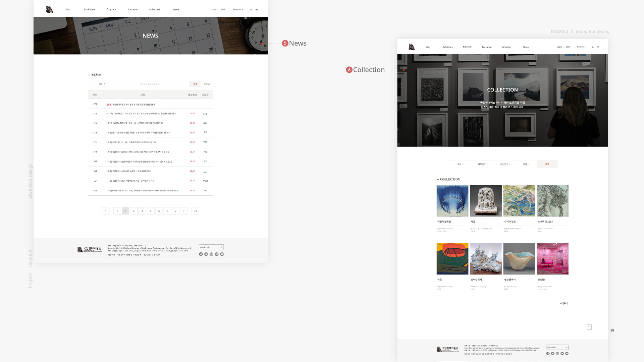Go to the next page with the right chevron

pyautogui.click(x=184, y=211)
